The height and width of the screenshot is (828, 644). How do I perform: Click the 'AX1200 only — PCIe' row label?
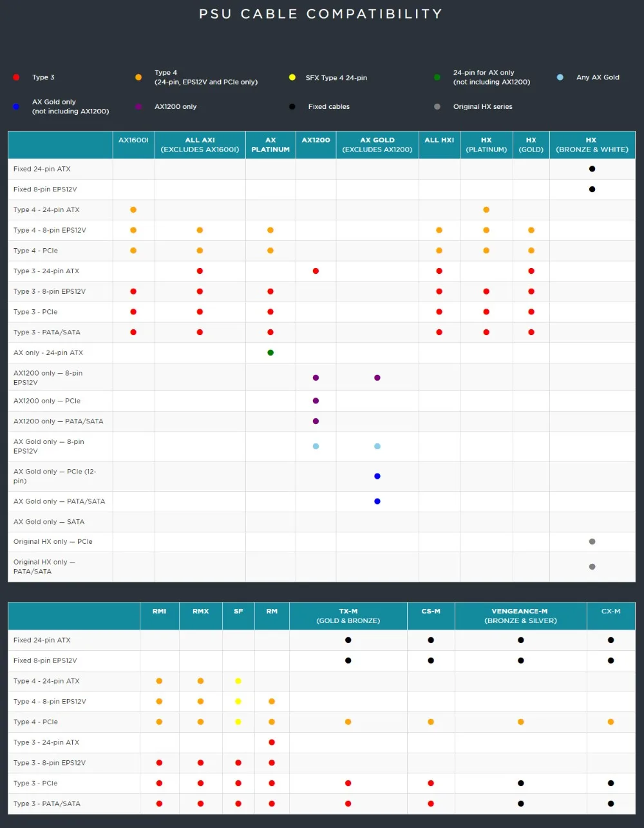pos(47,401)
